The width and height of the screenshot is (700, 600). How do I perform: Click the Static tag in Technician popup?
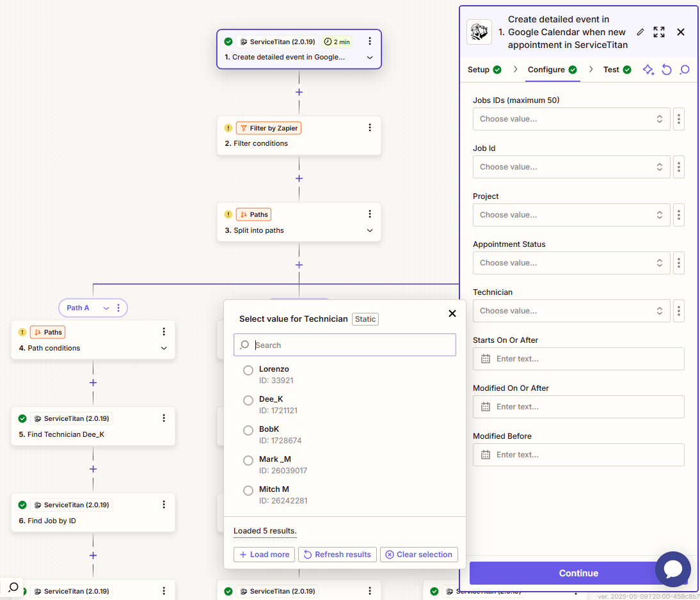pyautogui.click(x=365, y=319)
